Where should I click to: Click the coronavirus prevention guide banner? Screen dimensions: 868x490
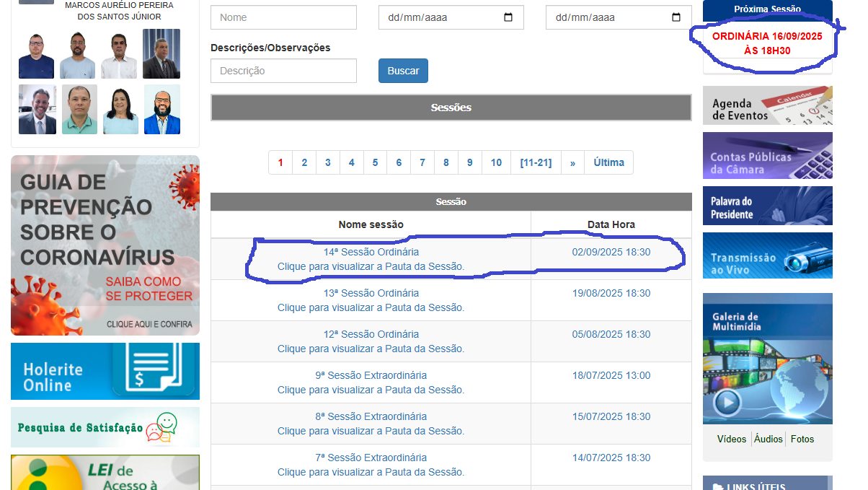click(x=105, y=245)
